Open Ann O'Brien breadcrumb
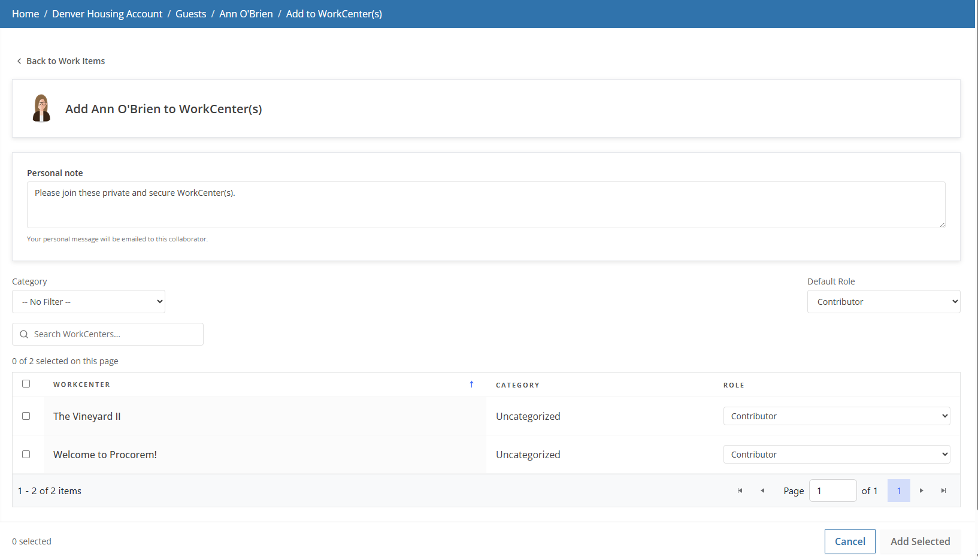This screenshot has height=560, width=978. tap(246, 14)
